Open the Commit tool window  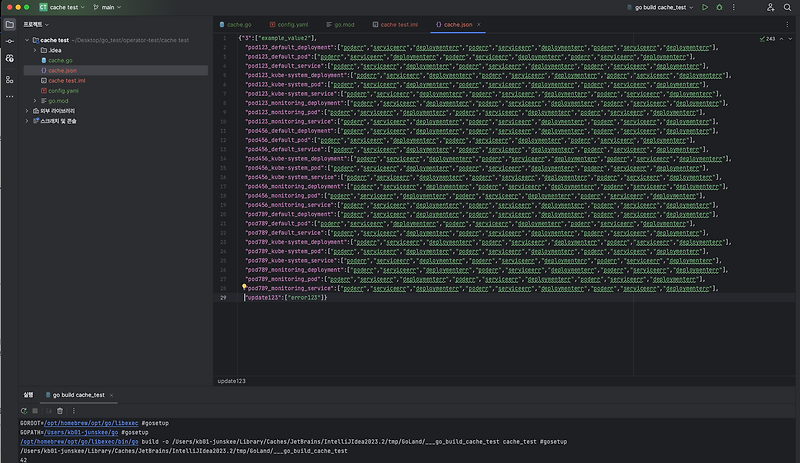tap(9, 41)
